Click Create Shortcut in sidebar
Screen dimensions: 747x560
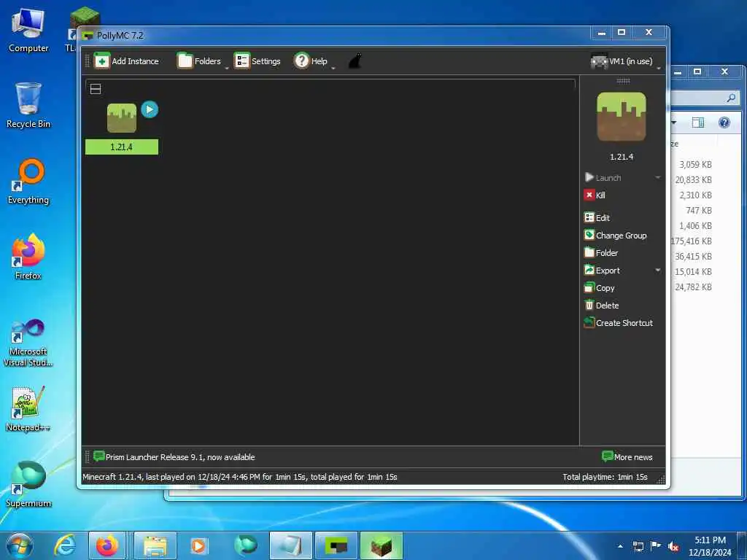pyautogui.click(x=619, y=323)
